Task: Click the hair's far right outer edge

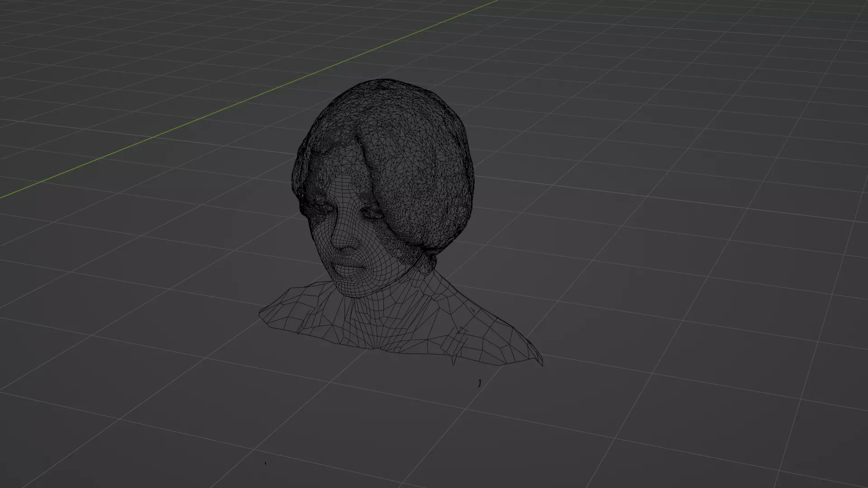Action: click(x=472, y=176)
